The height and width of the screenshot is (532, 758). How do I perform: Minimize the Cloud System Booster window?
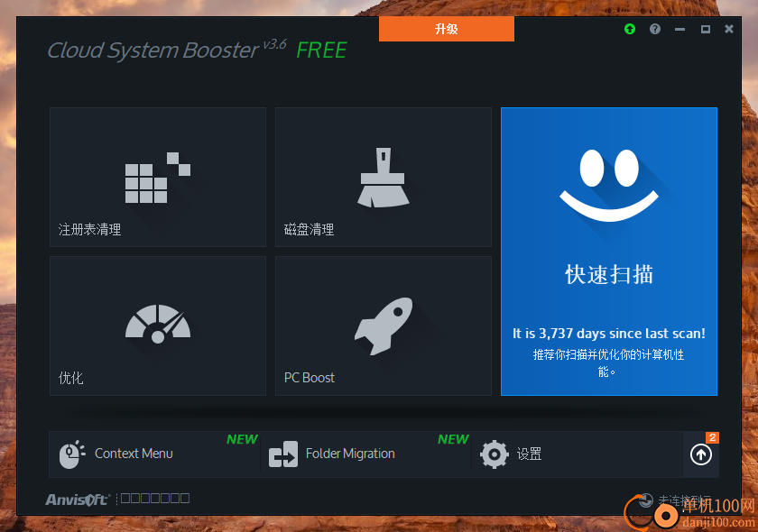click(680, 30)
